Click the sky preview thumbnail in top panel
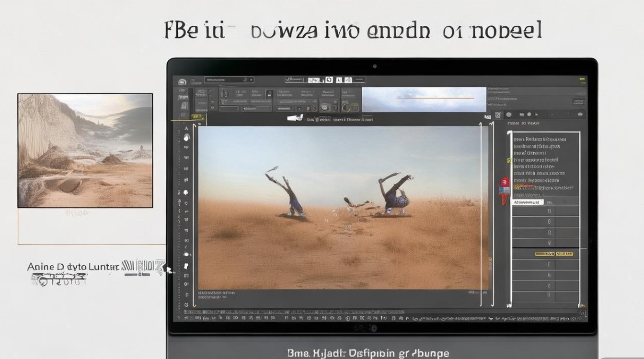This screenshot has width=644, height=359. [x=424, y=100]
